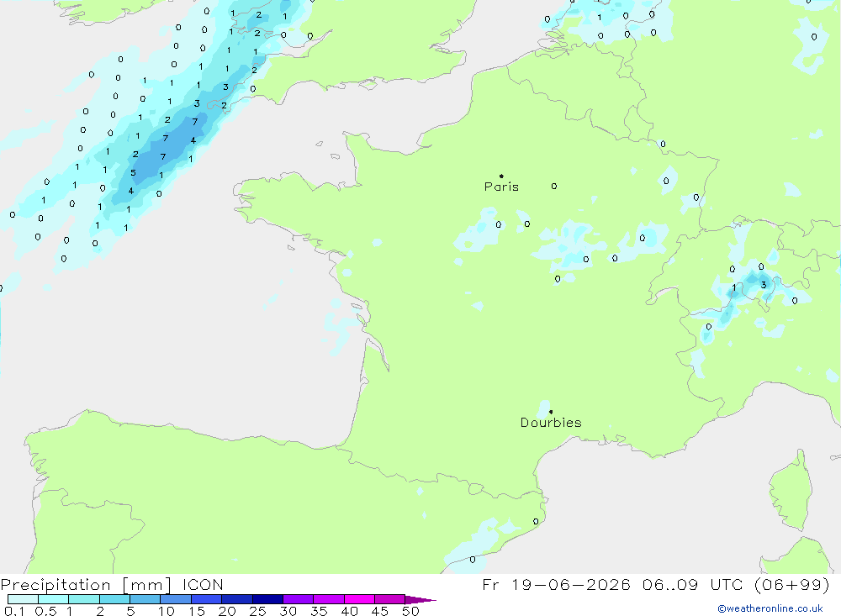841x616 pixels.
Task: Pick the 0.1–0.5 mm legend swatch
Action: 23,599
